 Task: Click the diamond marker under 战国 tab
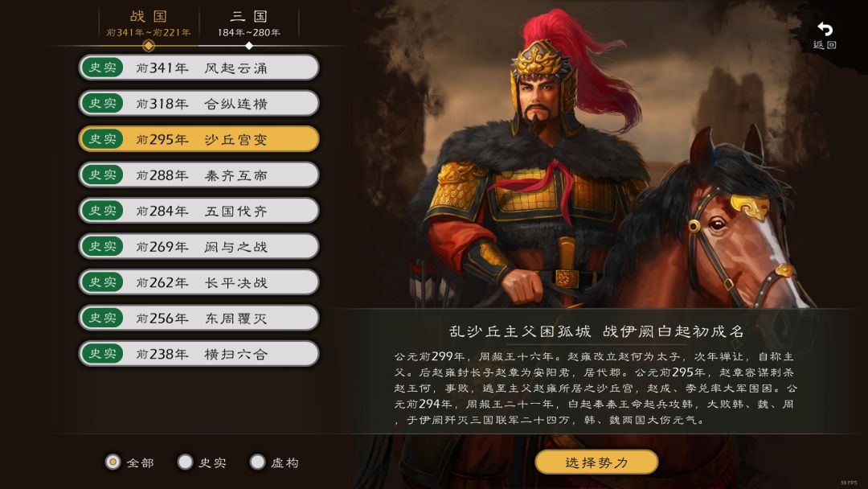149,45
